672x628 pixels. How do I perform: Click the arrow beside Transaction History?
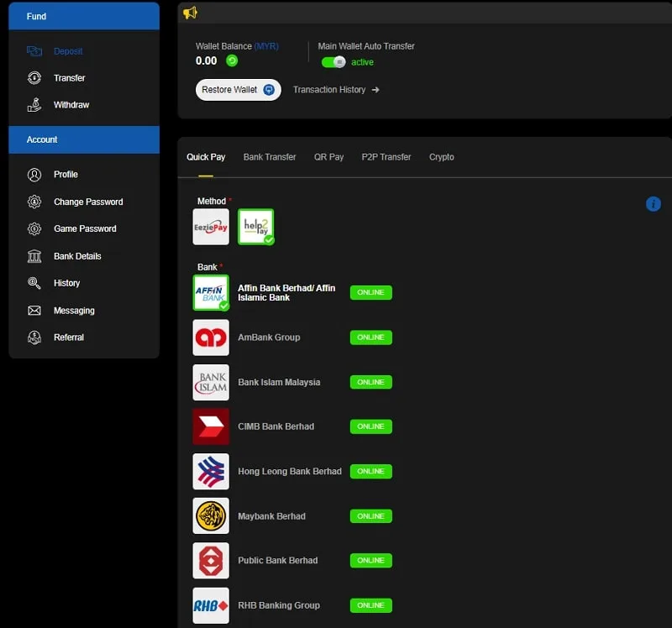(x=375, y=90)
